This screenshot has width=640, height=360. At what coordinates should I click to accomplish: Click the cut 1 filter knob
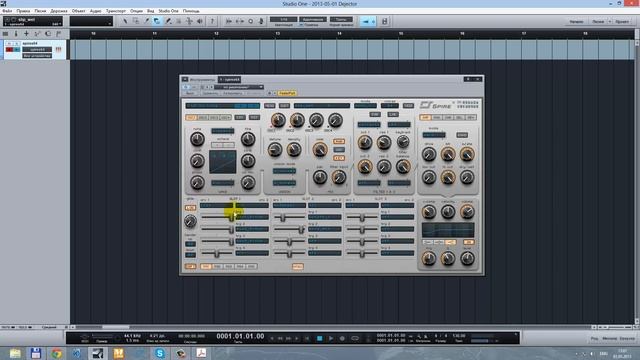coord(365,142)
